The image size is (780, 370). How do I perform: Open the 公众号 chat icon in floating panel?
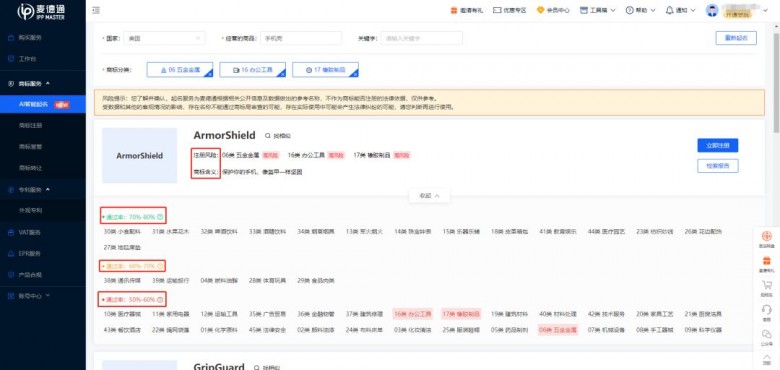767,333
